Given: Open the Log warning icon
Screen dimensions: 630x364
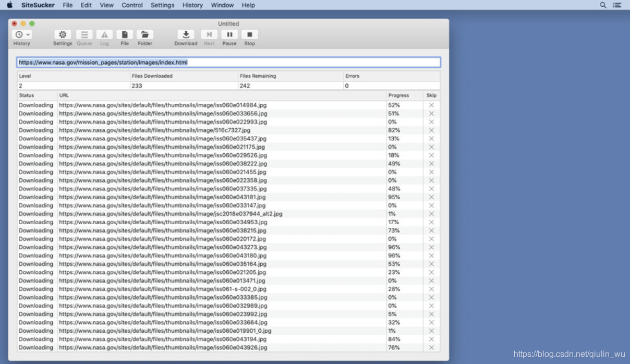Looking at the screenshot, I should pyautogui.click(x=104, y=34).
